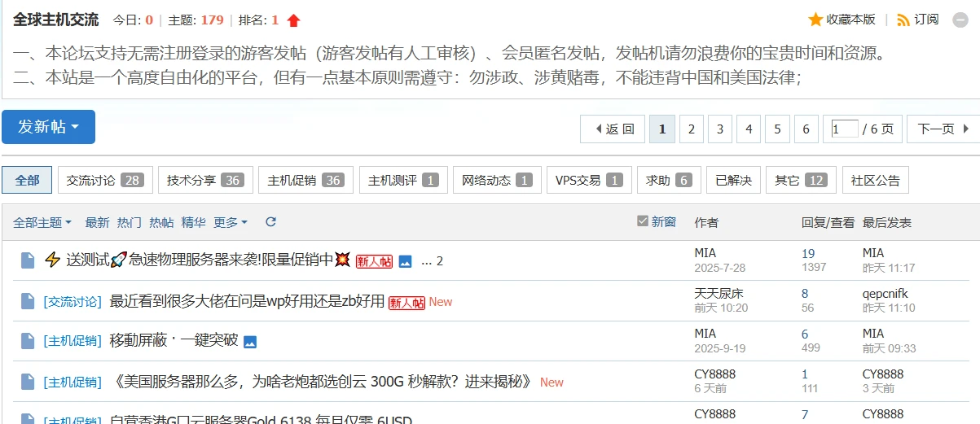
Task: Click the red rank up-arrow icon
Action: click(x=294, y=20)
